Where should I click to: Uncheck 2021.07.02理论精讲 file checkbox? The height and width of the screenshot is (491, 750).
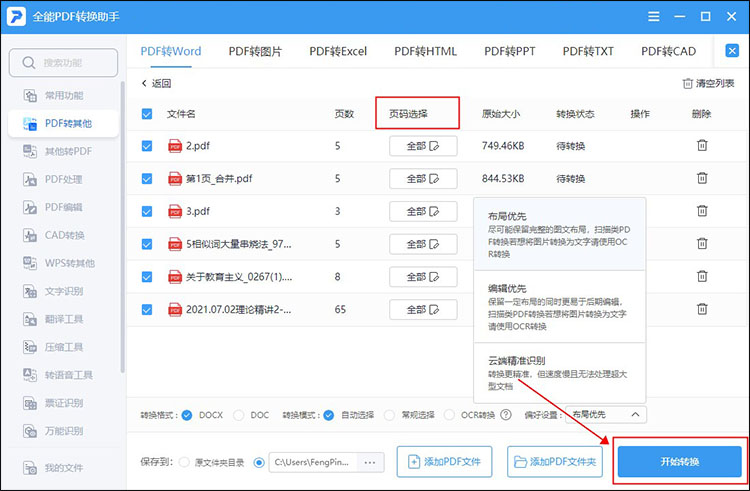(x=147, y=309)
